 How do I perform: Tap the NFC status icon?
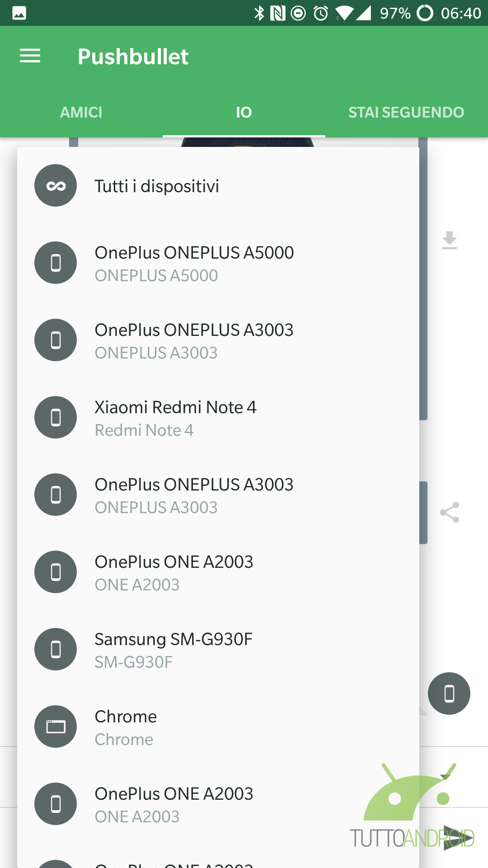pos(277,13)
